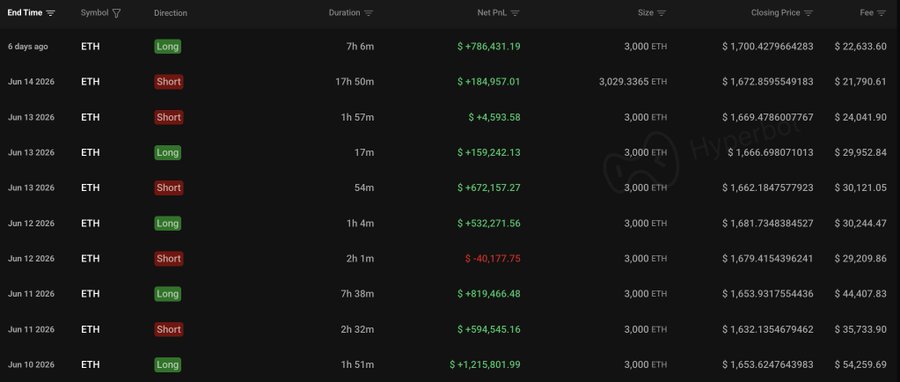Select the 'Jun 10 2026' date cell
Viewport: 900px width, 382px height.
[31, 365]
